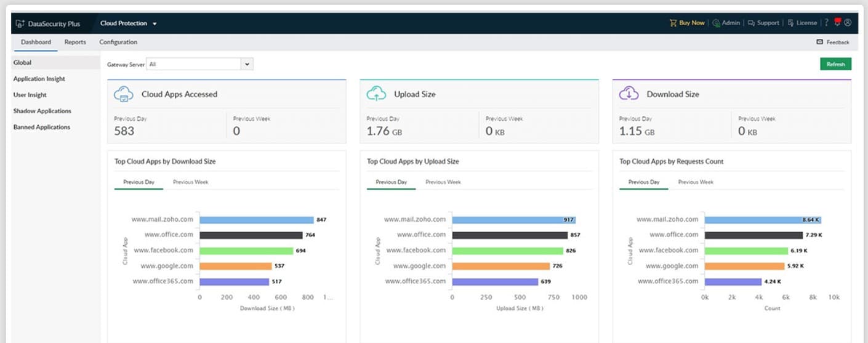Click 'Top Cloud Apps by Download Size' title
The height and width of the screenshot is (343, 868).
tap(165, 161)
